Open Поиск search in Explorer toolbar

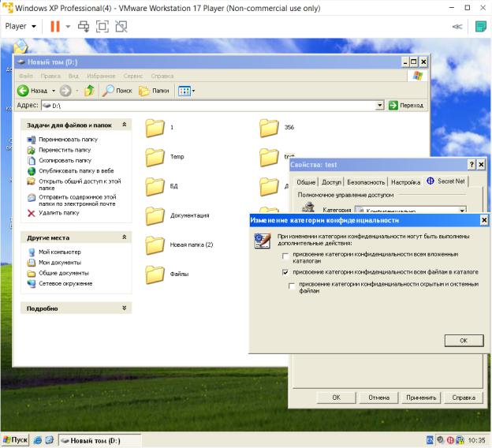(x=117, y=91)
